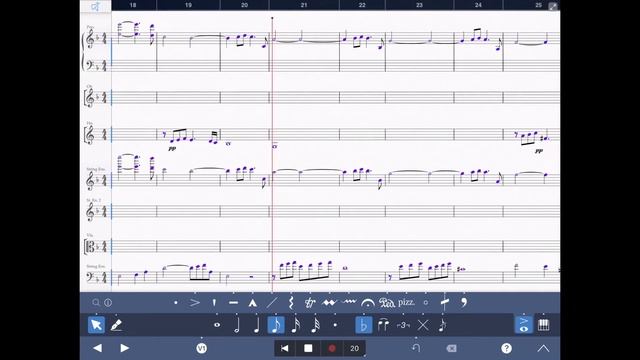
Task: Add breath mark comma
Action: [464, 302]
